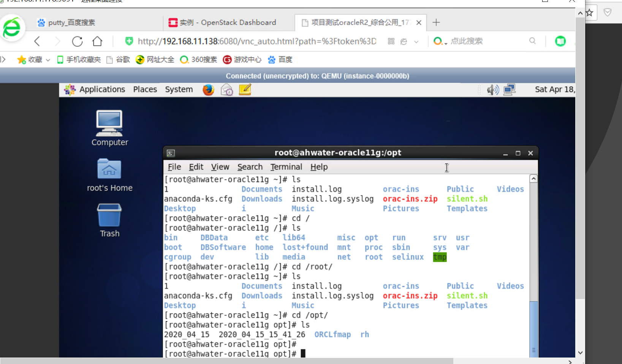Open the Applications menu
The height and width of the screenshot is (364, 622).
[x=102, y=90]
